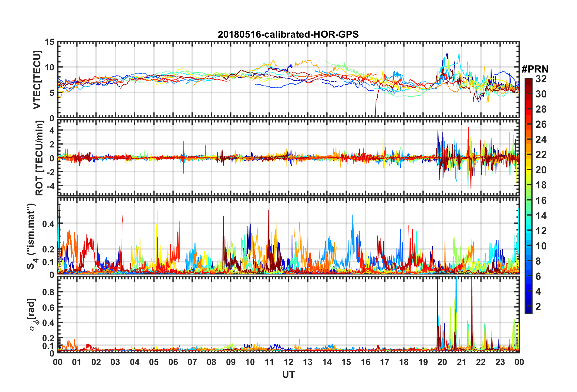Click the ROT axis tick label -4
The width and height of the screenshot is (577, 392).
point(51,185)
